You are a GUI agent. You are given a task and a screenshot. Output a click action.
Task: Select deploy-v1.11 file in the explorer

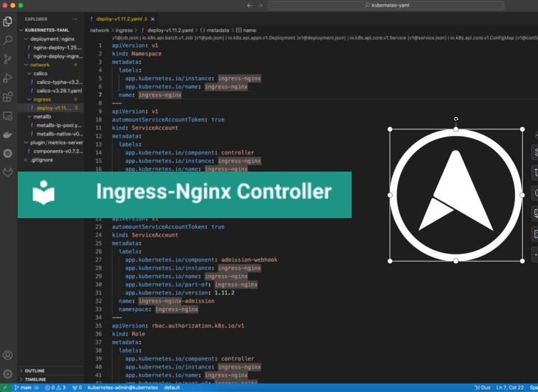pos(54,108)
